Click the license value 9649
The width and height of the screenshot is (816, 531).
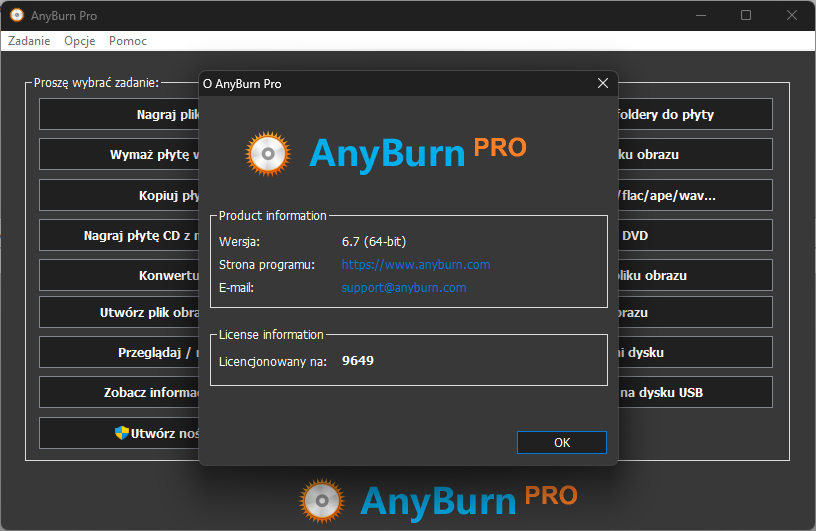[358, 360]
